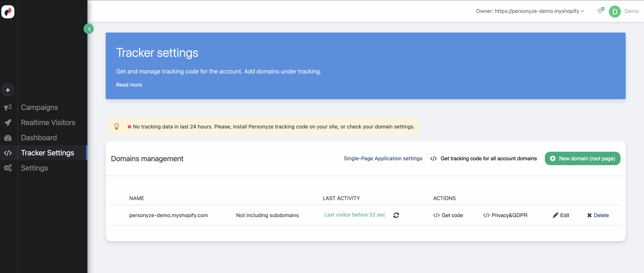Click the lightbulb tip icon
The image size is (644, 273).
(x=116, y=126)
